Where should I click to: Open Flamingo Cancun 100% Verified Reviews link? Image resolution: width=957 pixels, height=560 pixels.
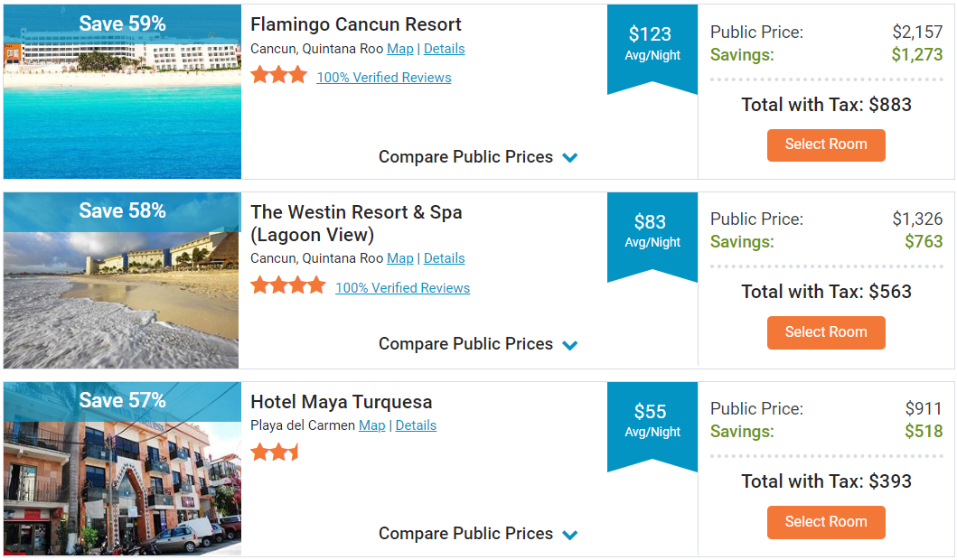point(384,78)
